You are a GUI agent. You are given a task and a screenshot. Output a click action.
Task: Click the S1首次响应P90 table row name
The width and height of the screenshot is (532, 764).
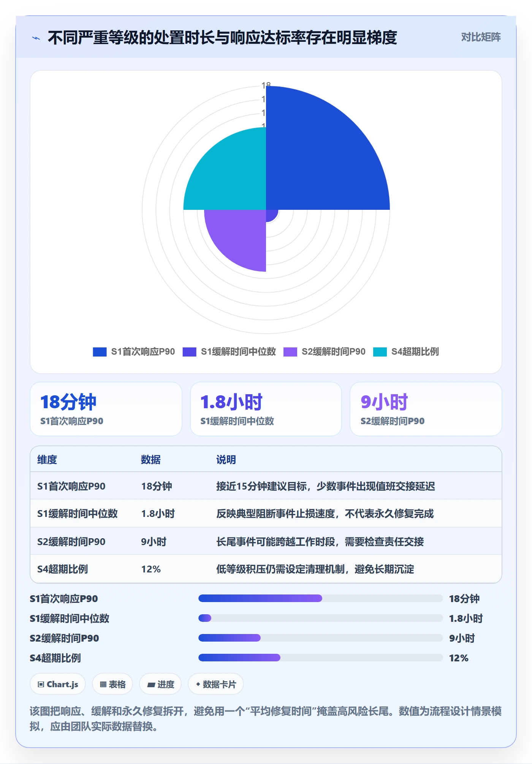tap(71, 486)
